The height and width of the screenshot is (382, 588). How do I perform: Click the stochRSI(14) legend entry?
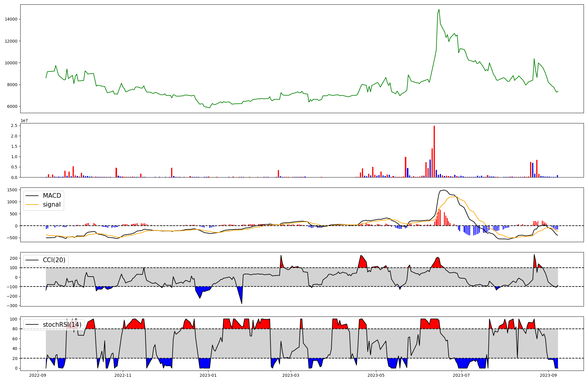[x=62, y=325]
